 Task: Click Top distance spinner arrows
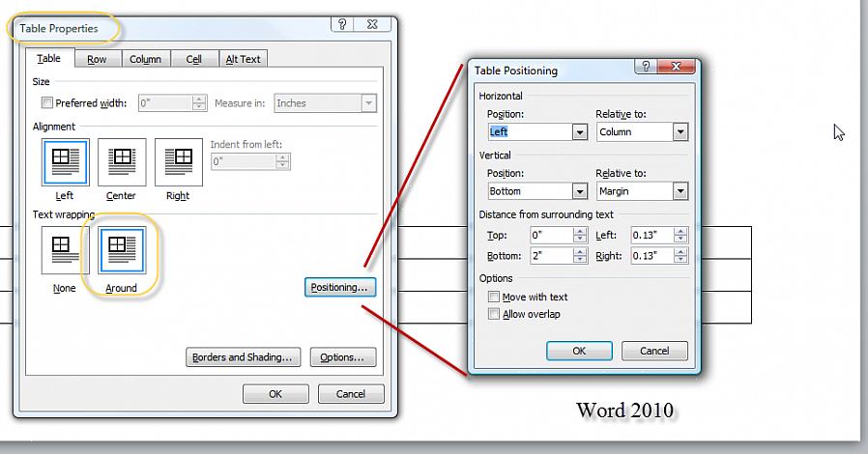point(580,235)
